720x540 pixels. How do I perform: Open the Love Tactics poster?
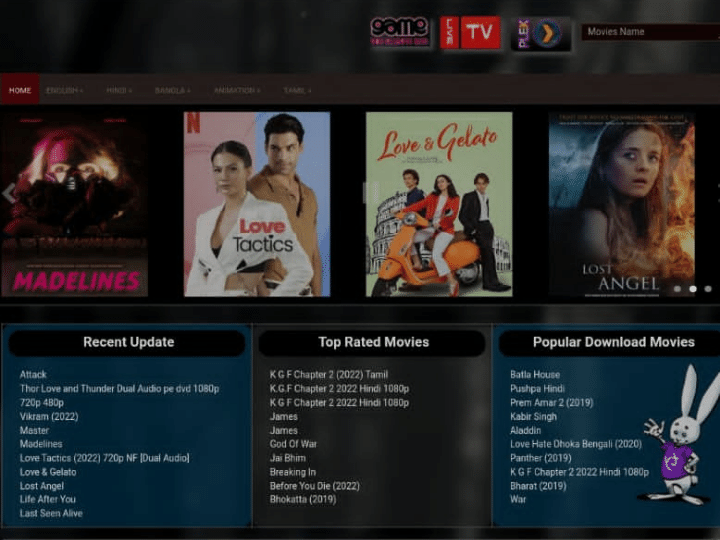tap(257, 204)
